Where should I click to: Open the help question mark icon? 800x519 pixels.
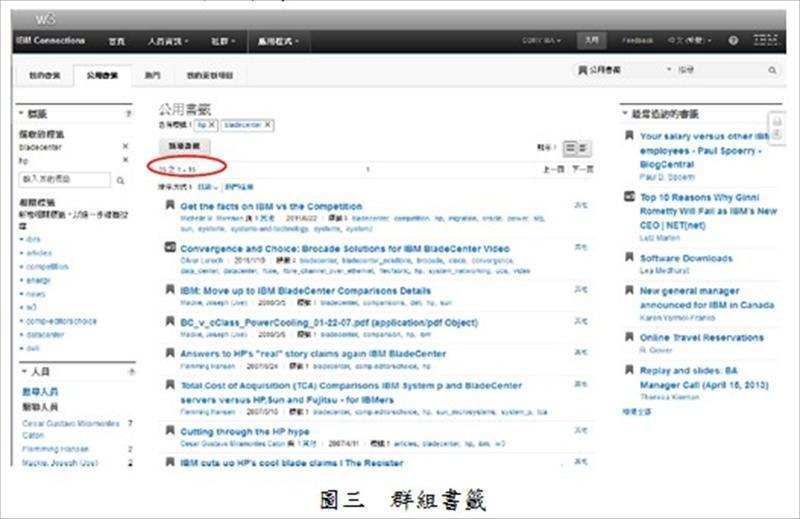coord(733,41)
